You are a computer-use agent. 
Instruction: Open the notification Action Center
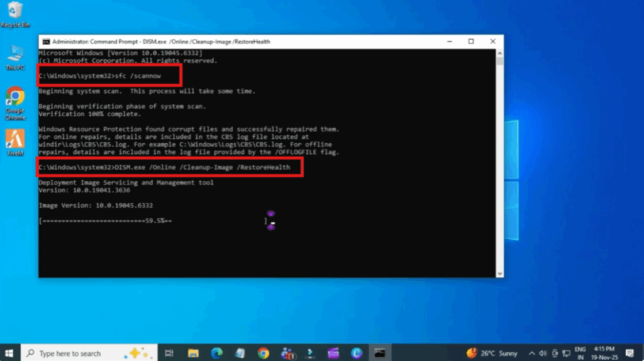click(630, 353)
